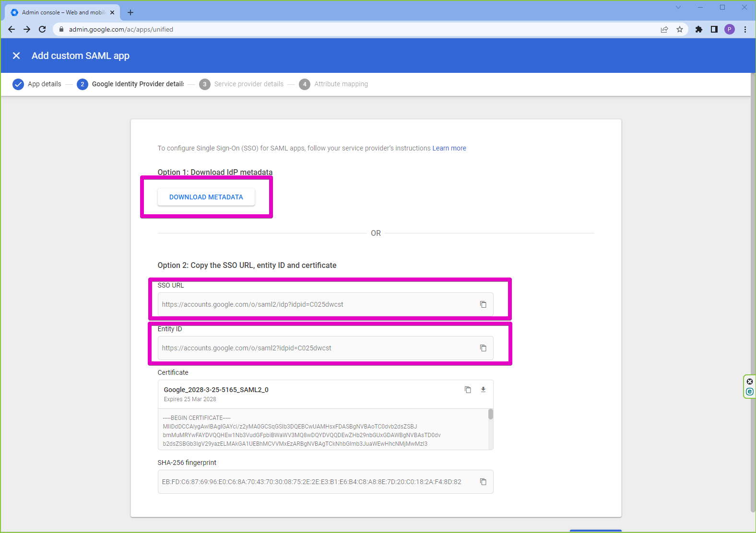Viewport: 756px width, 533px height.
Task: Open the Chrome profile avatar menu
Action: point(729,29)
